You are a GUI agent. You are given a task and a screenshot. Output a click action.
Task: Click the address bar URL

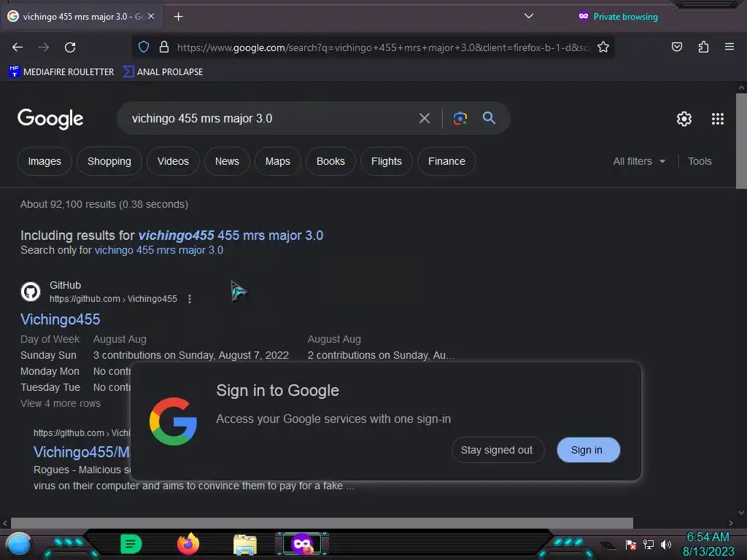[x=383, y=47]
